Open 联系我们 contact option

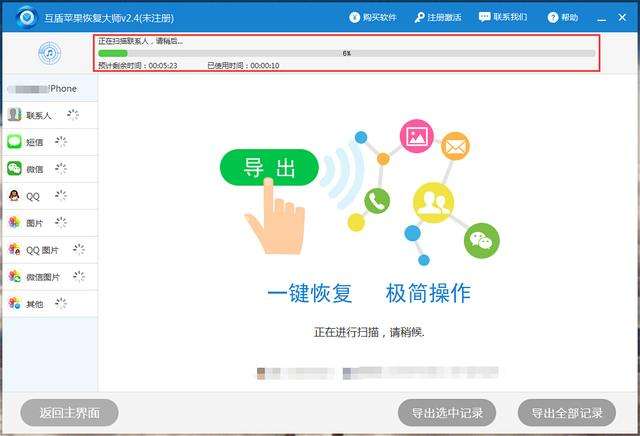[x=502, y=17]
